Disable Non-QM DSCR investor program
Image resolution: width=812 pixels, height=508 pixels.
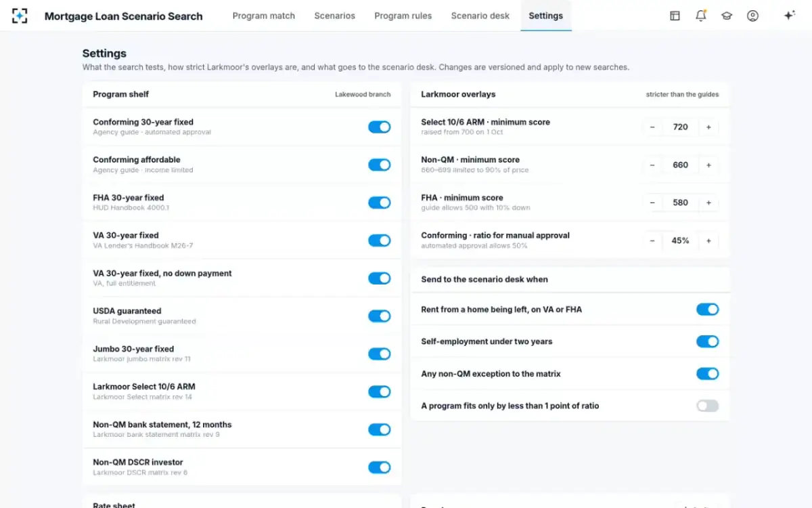[x=379, y=467]
